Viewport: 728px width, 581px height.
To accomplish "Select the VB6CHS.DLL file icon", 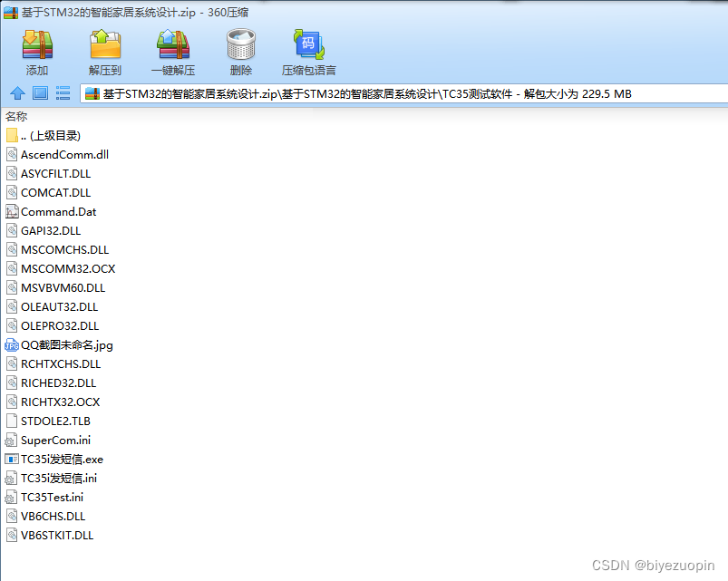I will (x=12, y=516).
